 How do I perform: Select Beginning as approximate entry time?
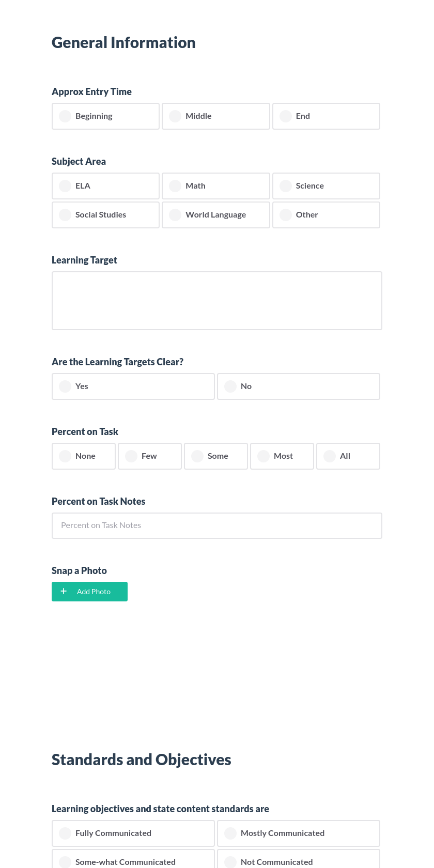click(x=105, y=116)
